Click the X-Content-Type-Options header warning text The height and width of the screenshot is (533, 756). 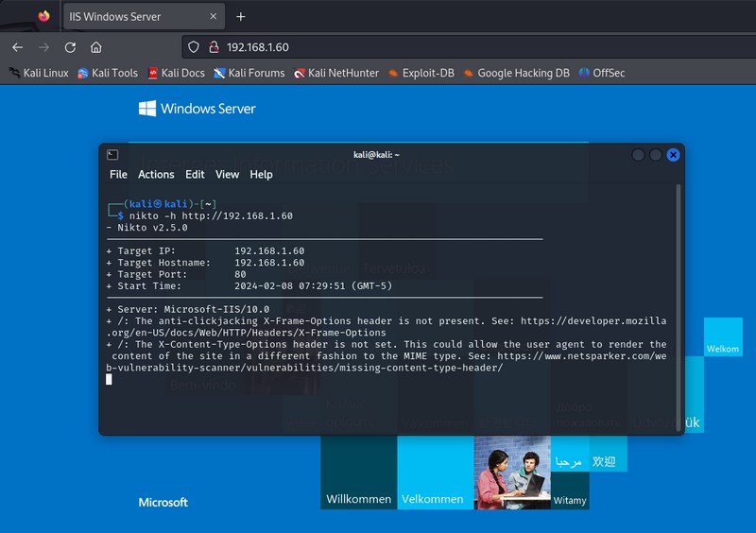click(x=387, y=356)
